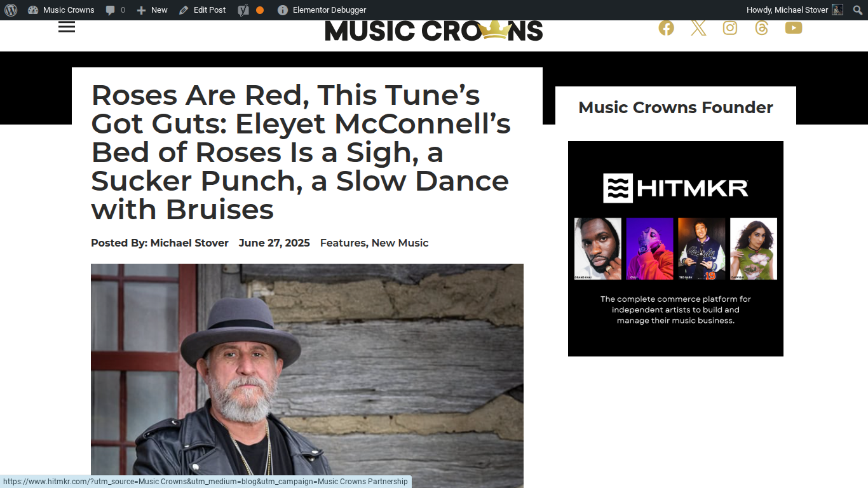The height and width of the screenshot is (488, 868).
Task: Open author link Michael Stover
Action: point(189,243)
